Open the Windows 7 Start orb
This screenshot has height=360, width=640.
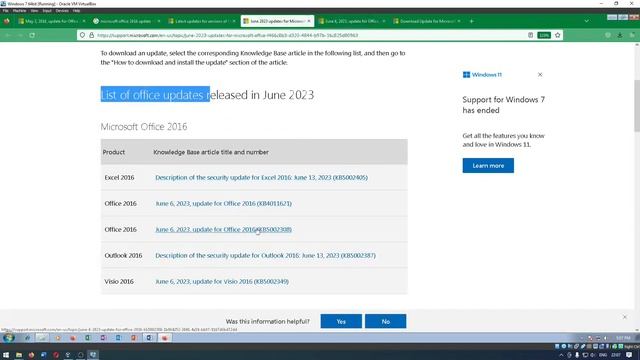coord(8,338)
